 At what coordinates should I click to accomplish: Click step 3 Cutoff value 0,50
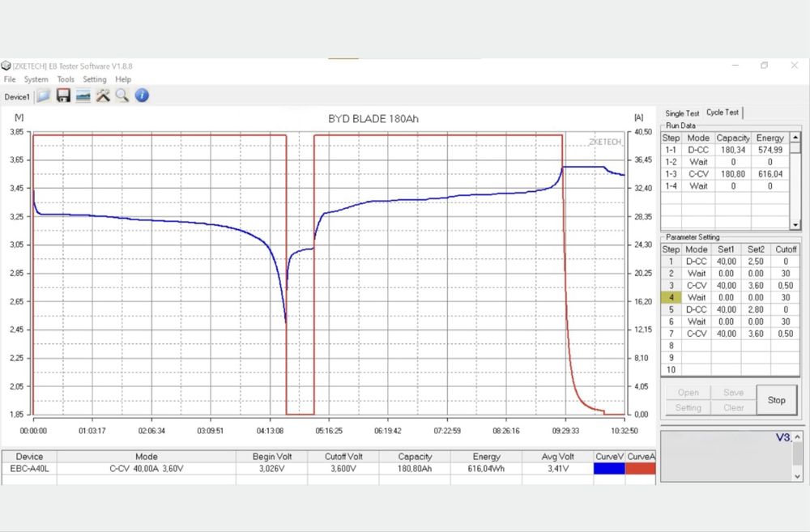click(x=786, y=286)
